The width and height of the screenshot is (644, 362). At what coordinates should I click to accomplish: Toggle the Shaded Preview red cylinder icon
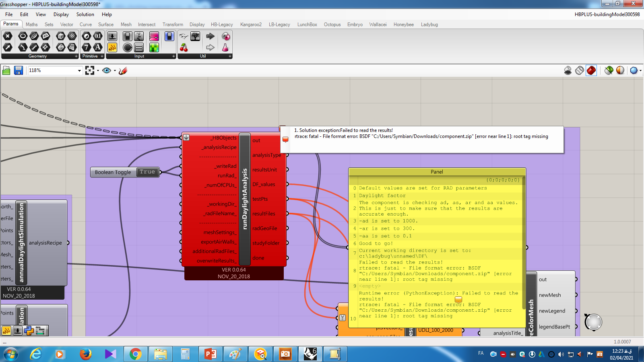point(591,71)
